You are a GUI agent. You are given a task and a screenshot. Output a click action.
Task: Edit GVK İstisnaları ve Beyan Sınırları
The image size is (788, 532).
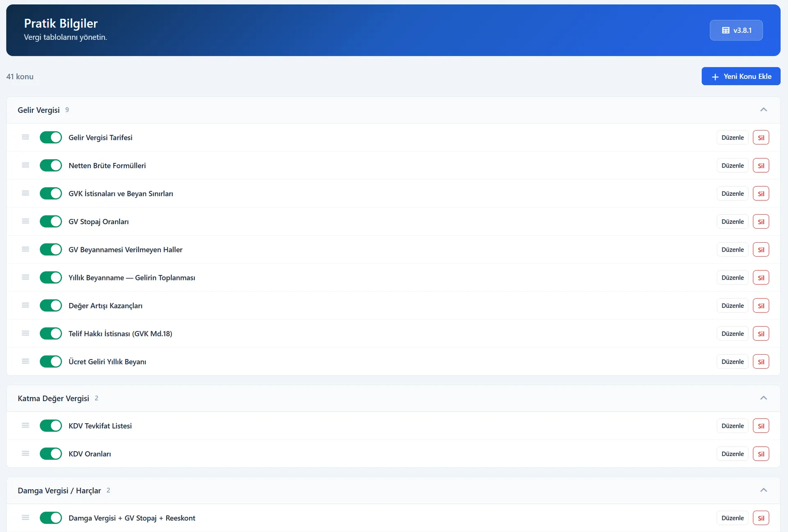[733, 193]
